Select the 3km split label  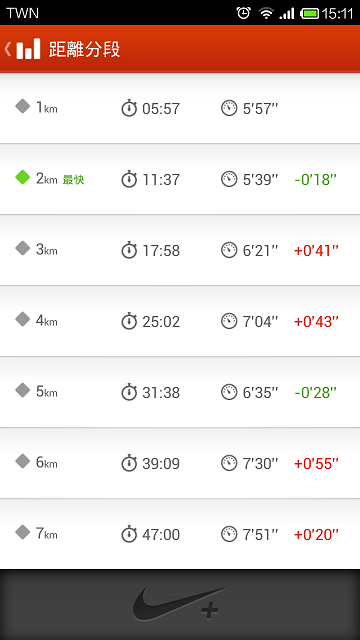(x=47, y=249)
